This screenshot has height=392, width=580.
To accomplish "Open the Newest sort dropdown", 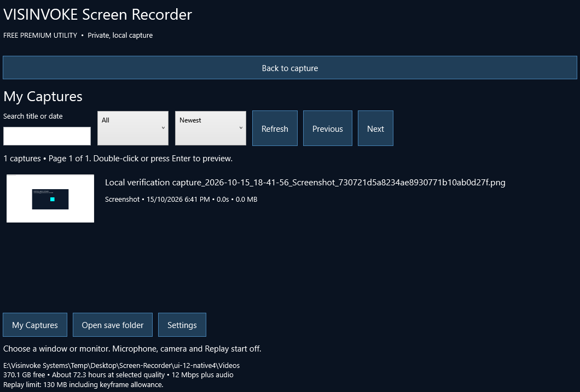I will coord(211,128).
